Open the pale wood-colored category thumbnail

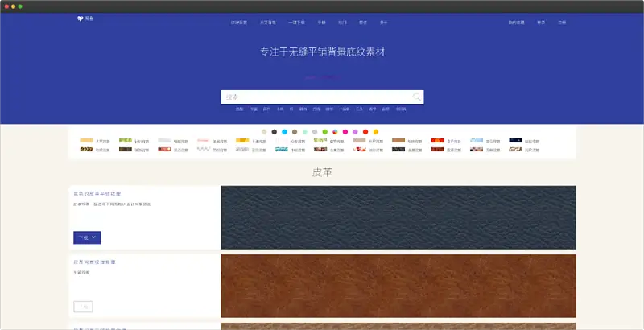pos(86,140)
